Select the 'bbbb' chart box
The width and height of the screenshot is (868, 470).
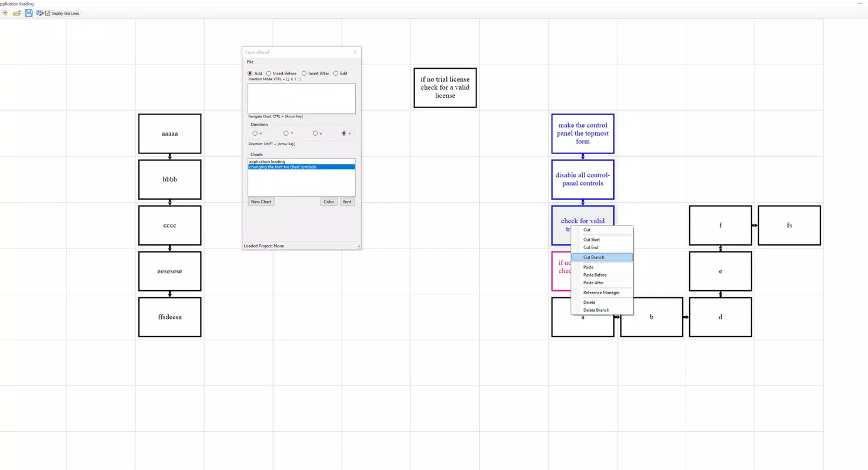coord(170,180)
